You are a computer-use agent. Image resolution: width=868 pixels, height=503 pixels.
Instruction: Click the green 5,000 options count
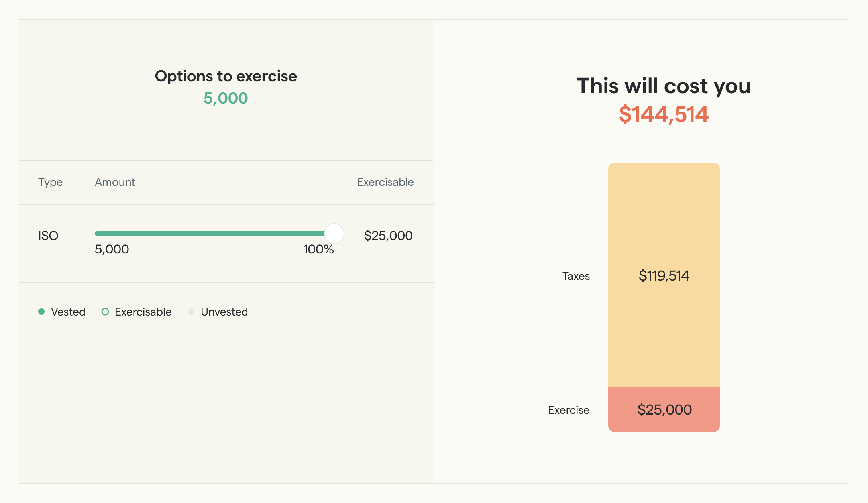(x=226, y=98)
